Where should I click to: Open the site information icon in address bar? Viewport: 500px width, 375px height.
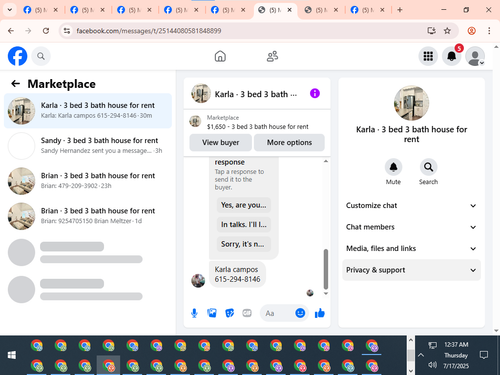point(67,31)
